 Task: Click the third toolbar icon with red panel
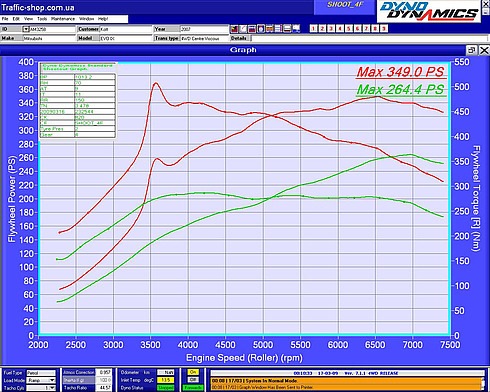252,29
